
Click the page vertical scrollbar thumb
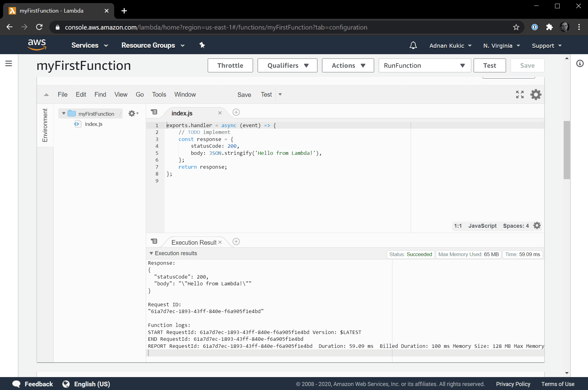click(566, 150)
